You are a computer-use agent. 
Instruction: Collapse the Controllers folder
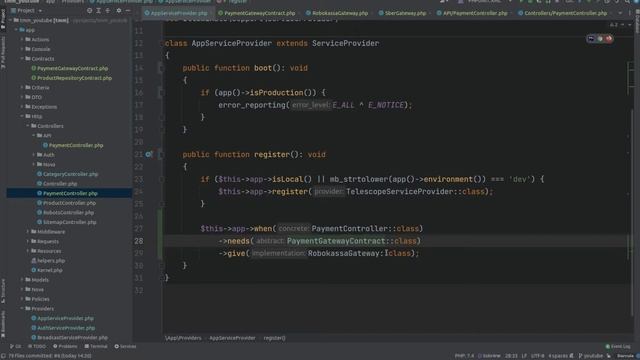coord(28,126)
